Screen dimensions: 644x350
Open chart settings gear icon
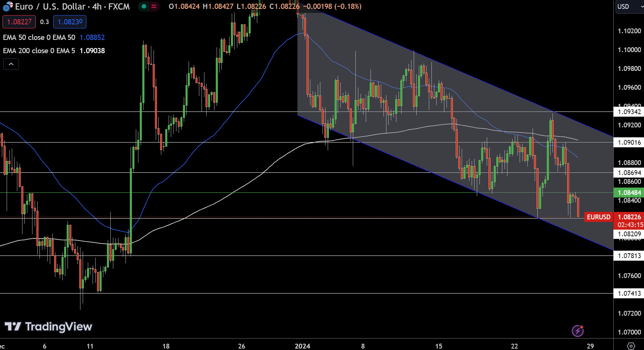coord(631,346)
